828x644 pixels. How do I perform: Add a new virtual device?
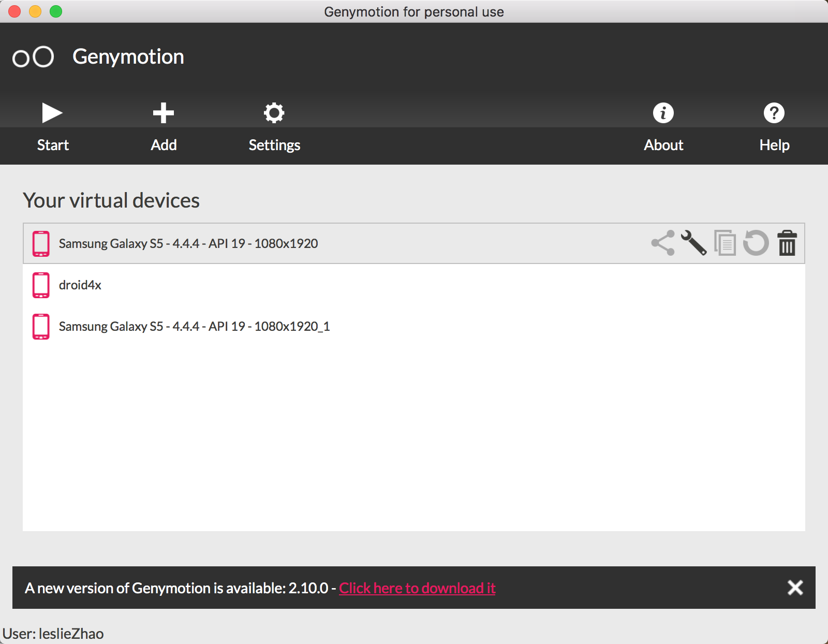click(x=164, y=127)
